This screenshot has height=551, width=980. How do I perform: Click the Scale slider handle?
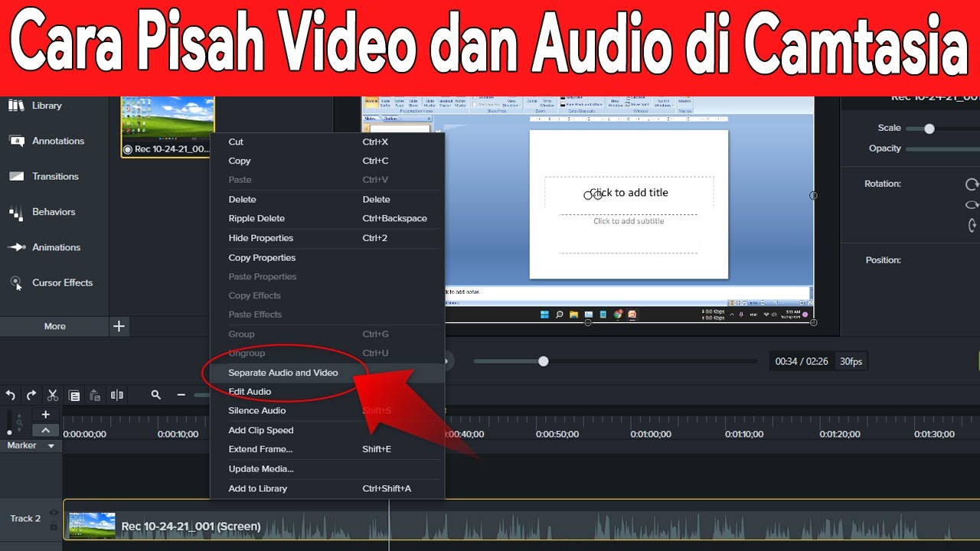click(x=929, y=129)
